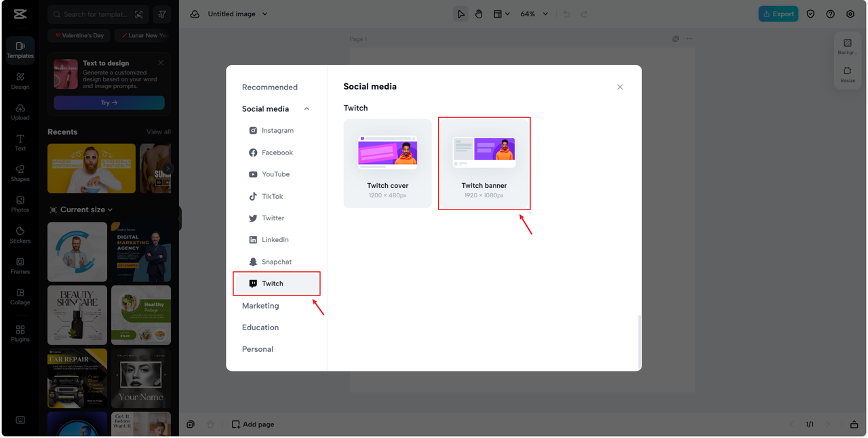Click the cloud save status icon
Image resolution: width=868 pixels, height=438 pixels.
point(195,14)
